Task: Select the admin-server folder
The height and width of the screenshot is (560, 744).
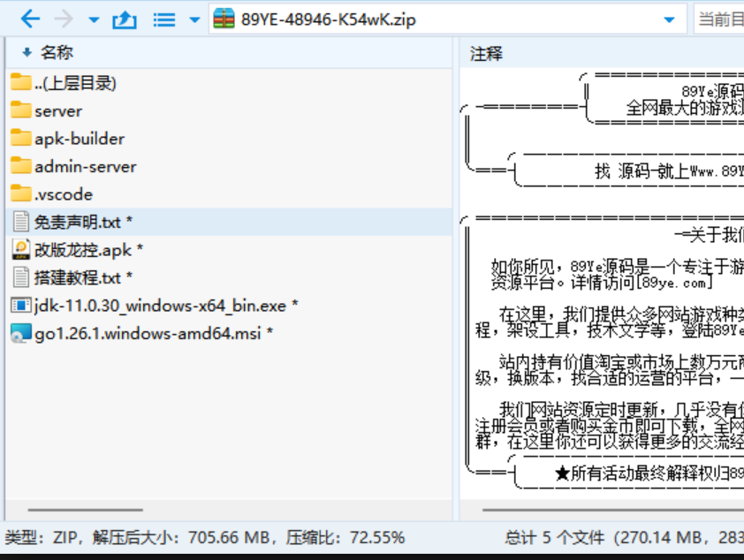Action: coord(85,166)
